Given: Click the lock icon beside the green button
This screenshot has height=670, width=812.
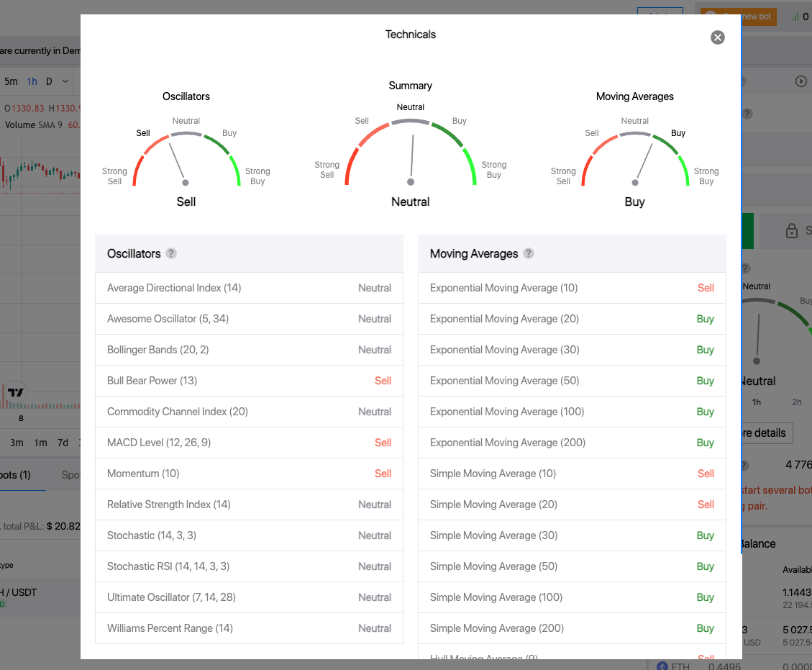Looking at the screenshot, I should [x=791, y=231].
